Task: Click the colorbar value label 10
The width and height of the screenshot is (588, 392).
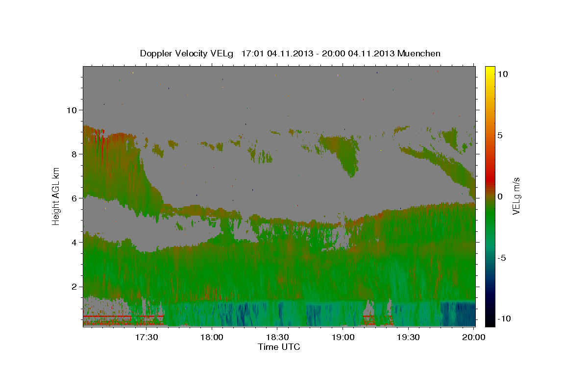Action: [x=503, y=74]
